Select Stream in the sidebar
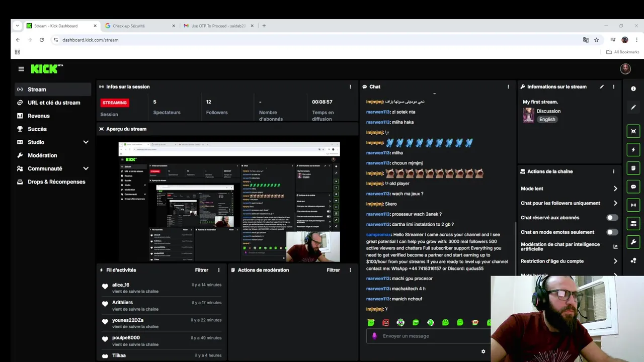 pyautogui.click(x=53, y=89)
